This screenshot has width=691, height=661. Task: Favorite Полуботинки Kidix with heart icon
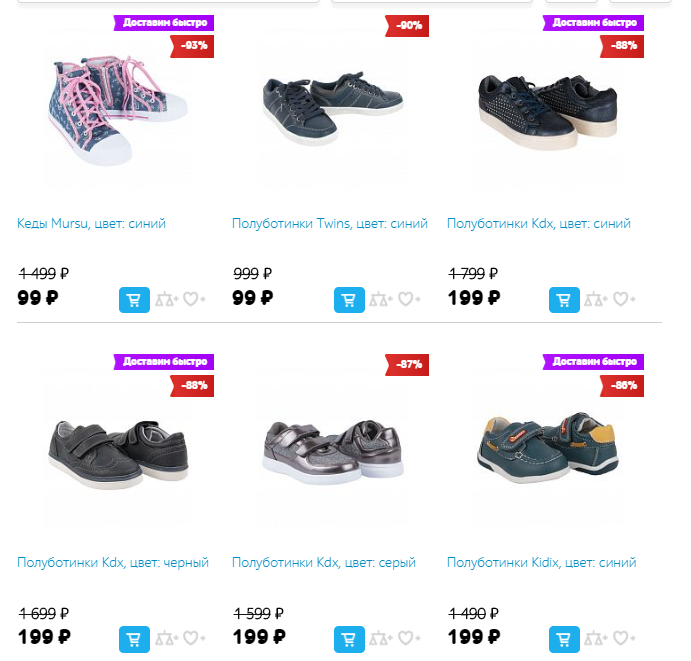click(624, 638)
